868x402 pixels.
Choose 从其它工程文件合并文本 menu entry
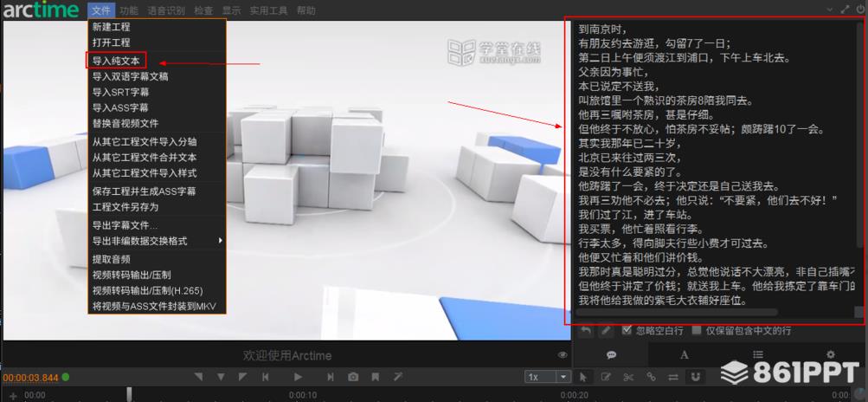[x=157, y=157]
